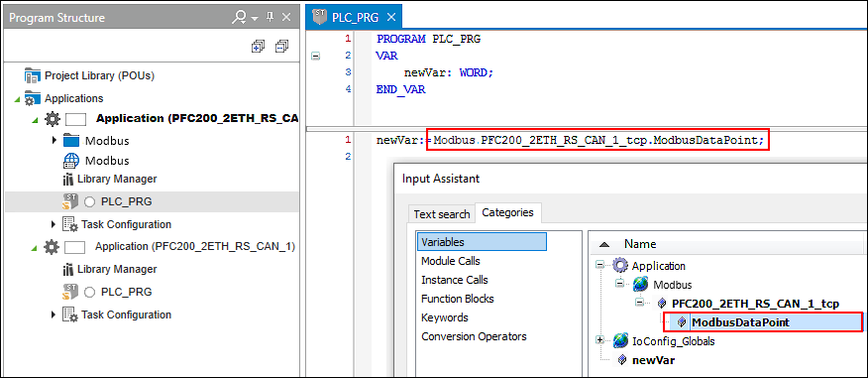Expand the IoConfig_Globals node

click(x=599, y=340)
